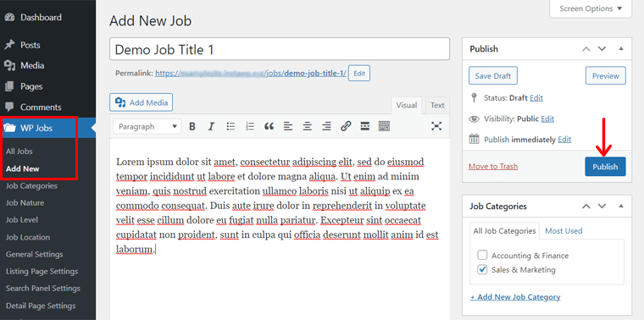Screen dimensions: 644x320
Task: Enable distraction-free fullscreen mode
Action: tap(436, 126)
